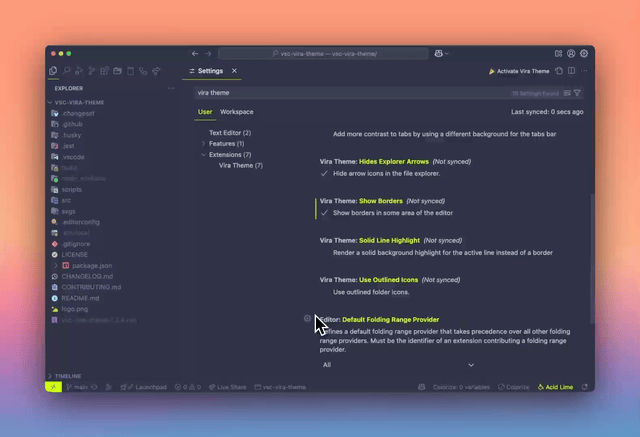
Task: Click vsc-vira-theme folder in status bar
Action: [280, 387]
